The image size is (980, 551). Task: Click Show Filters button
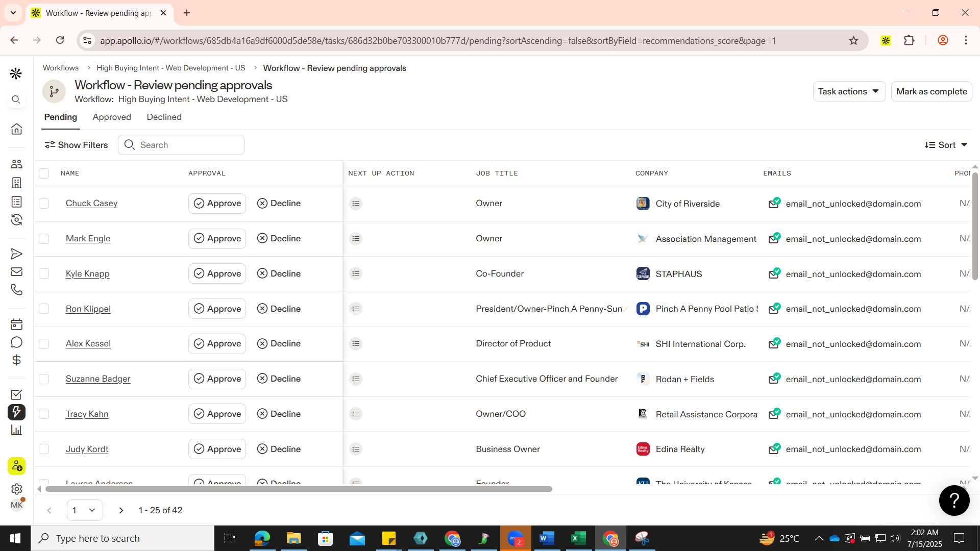point(77,145)
